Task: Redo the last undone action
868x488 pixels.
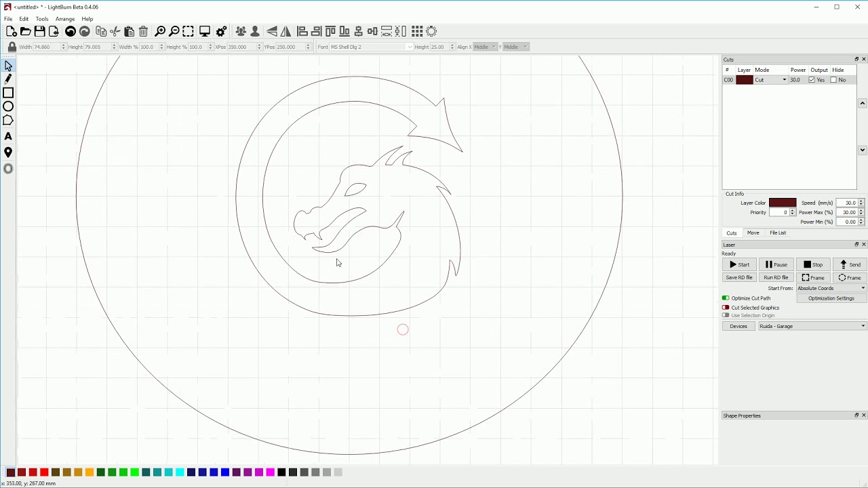Action: (x=85, y=31)
